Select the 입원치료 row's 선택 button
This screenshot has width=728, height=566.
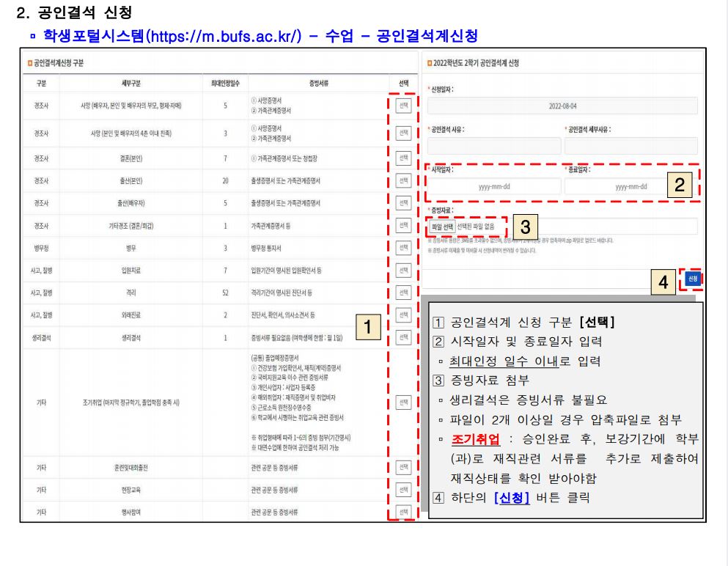click(x=402, y=271)
